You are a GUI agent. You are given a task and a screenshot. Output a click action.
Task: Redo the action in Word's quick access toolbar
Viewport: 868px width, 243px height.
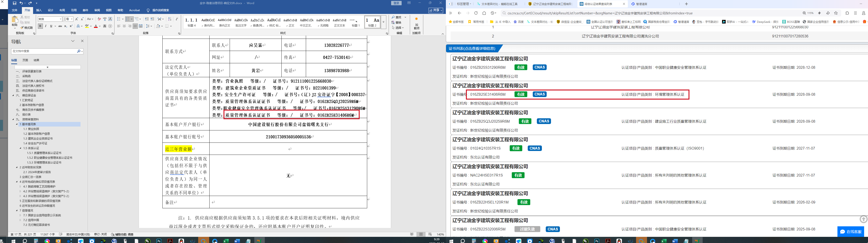coord(30,3)
